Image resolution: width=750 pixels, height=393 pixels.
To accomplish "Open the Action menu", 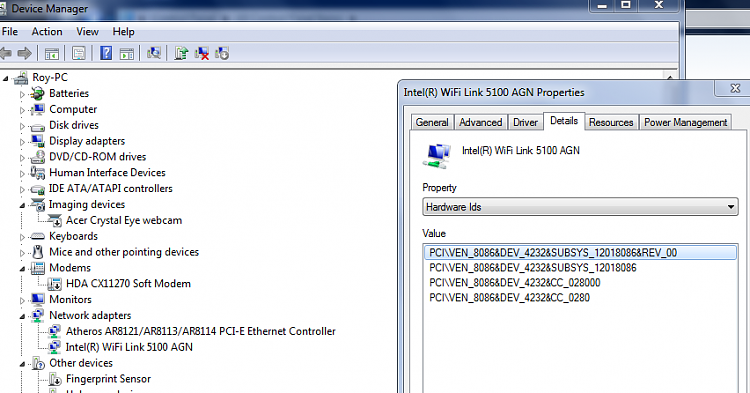I will point(47,32).
